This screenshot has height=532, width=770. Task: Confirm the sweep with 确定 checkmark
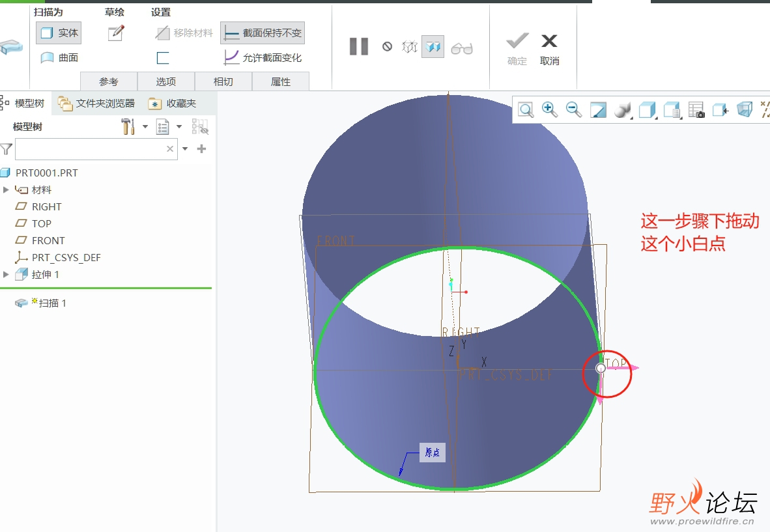click(517, 49)
